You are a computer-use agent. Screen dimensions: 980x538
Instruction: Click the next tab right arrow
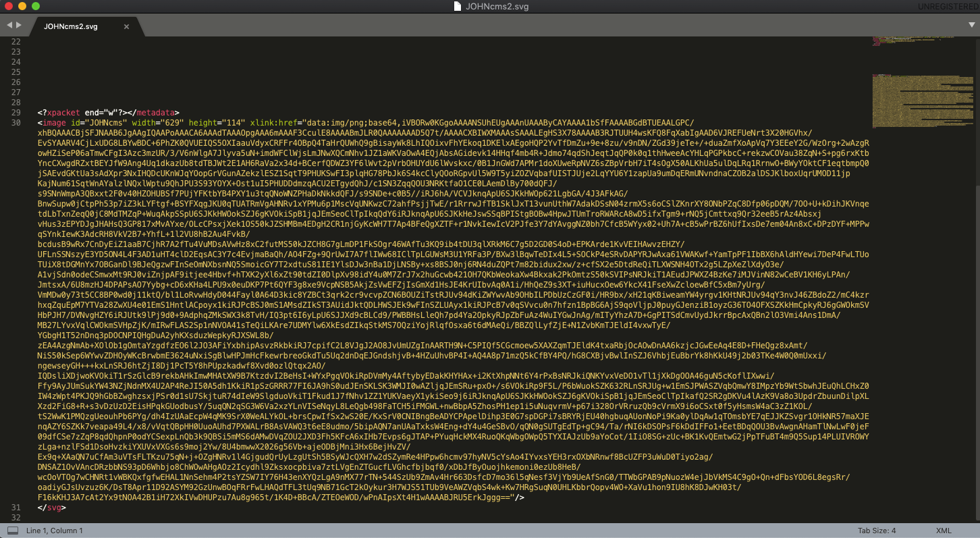coord(20,26)
